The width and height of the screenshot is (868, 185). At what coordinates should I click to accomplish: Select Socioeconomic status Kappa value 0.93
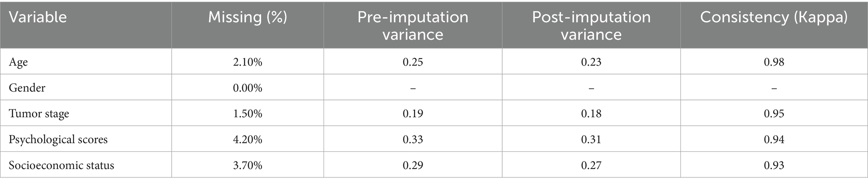click(x=774, y=165)
